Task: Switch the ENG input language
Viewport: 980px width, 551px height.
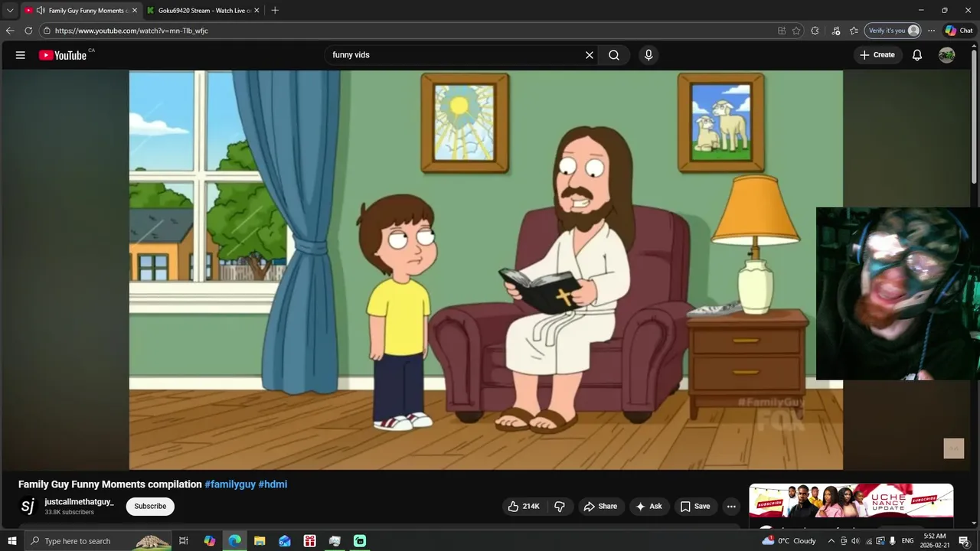Action: (908, 541)
